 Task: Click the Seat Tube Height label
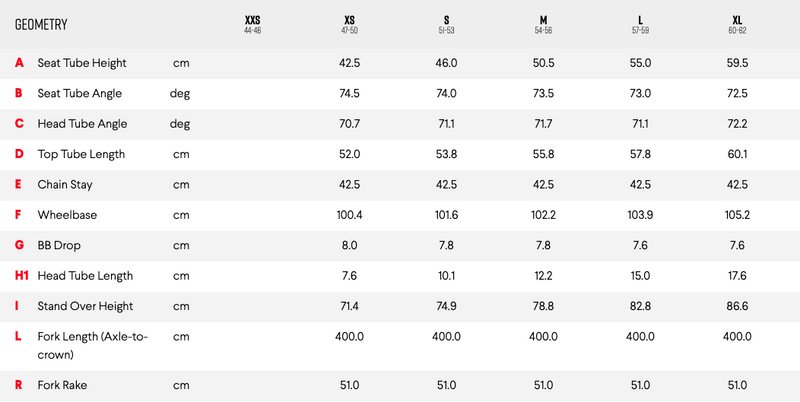pos(82,63)
